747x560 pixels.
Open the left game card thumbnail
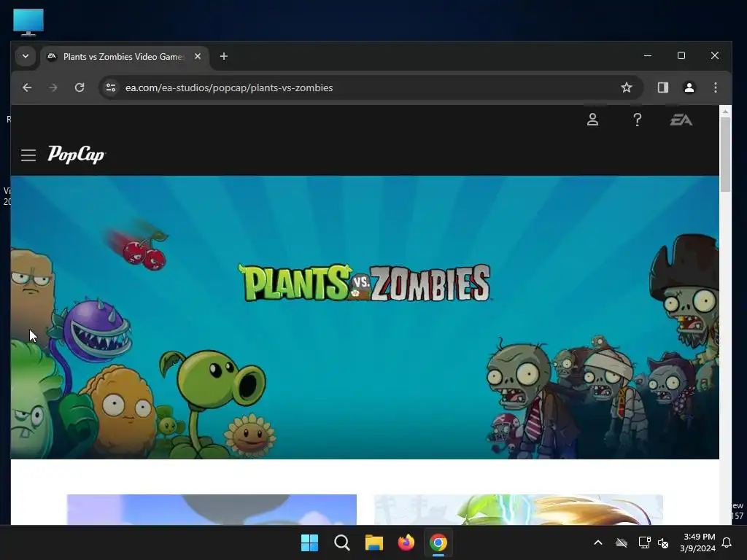[x=212, y=510]
